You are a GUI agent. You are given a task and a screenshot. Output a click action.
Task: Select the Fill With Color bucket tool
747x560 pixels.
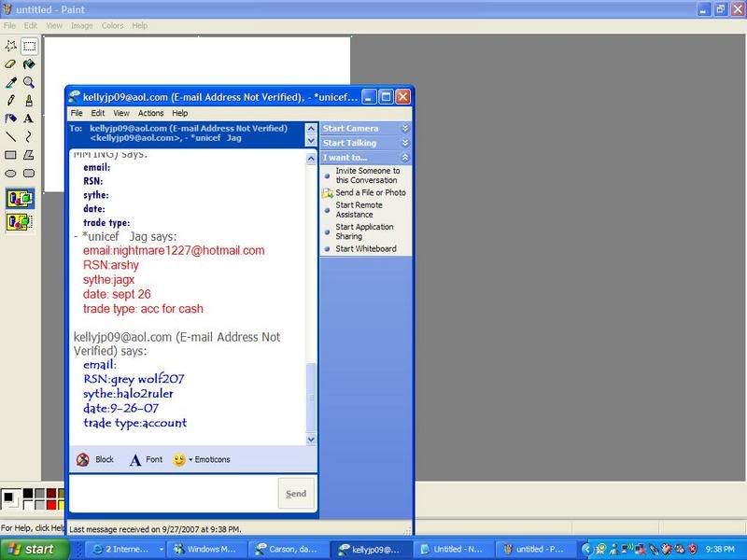click(29, 64)
